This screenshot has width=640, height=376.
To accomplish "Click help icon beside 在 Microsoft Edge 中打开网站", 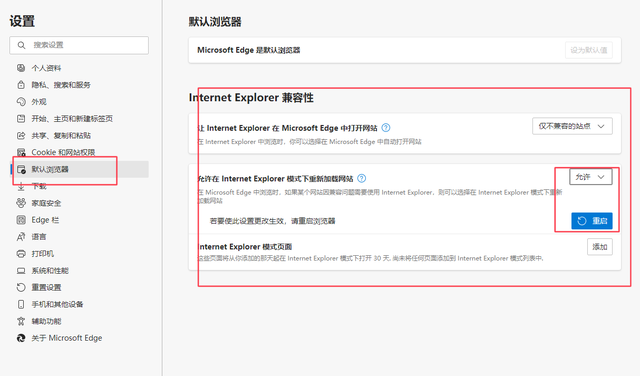I will [386, 128].
